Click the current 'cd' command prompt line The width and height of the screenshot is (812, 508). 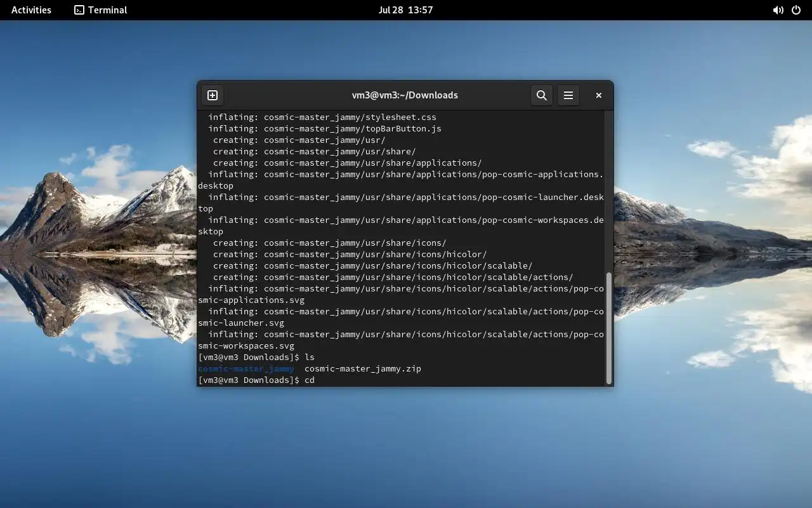(256, 380)
